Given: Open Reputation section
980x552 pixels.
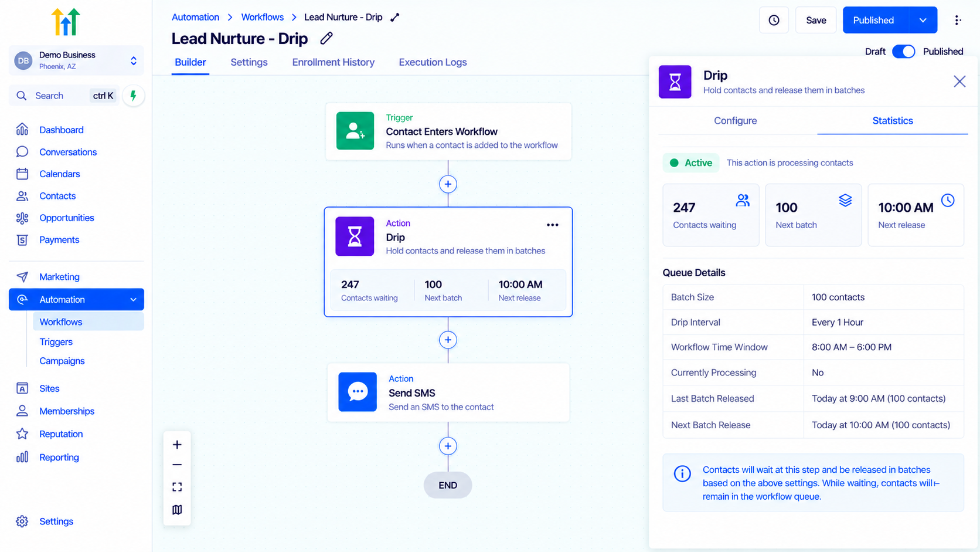Looking at the screenshot, I should [61, 434].
